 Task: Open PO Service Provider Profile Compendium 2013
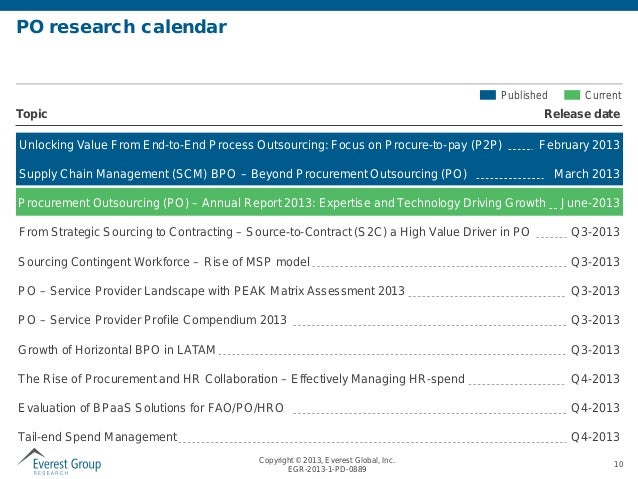[152, 321]
